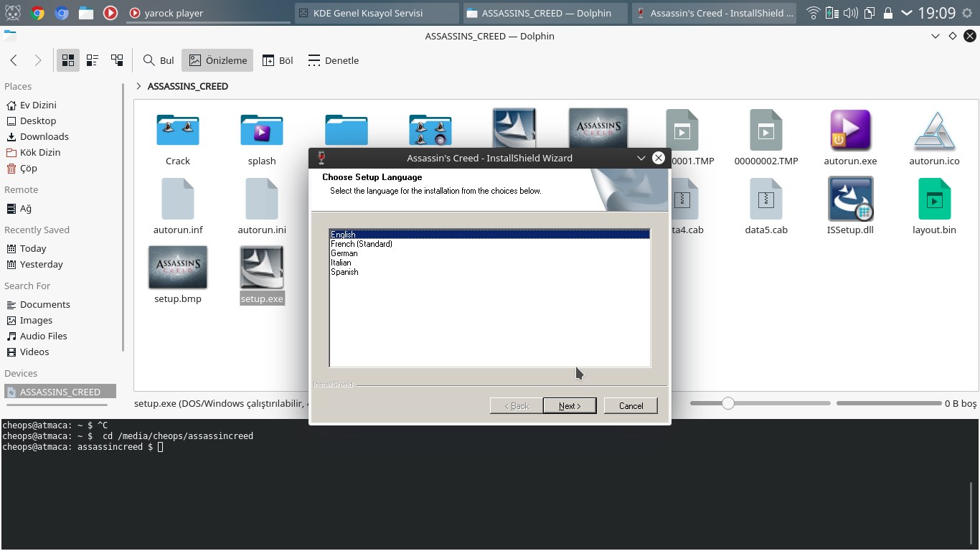The height and width of the screenshot is (551, 980).
Task: Select the Crack folder icon
Action: tap(178, 130)
